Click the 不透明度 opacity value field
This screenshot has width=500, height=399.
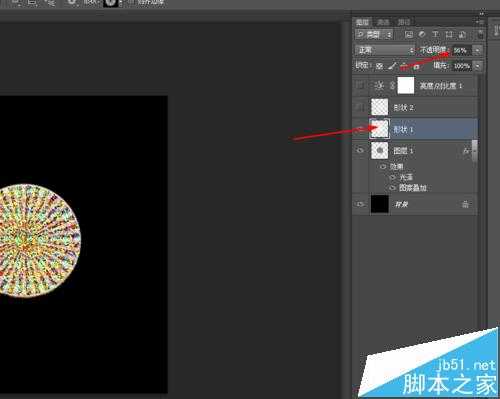(x=462, y=50)
